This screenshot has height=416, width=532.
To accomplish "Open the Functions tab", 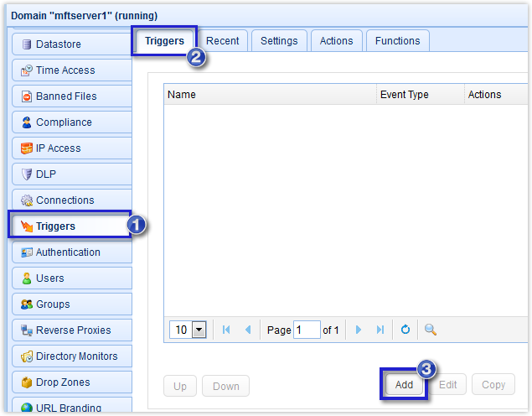I will [x=398, y=41].
